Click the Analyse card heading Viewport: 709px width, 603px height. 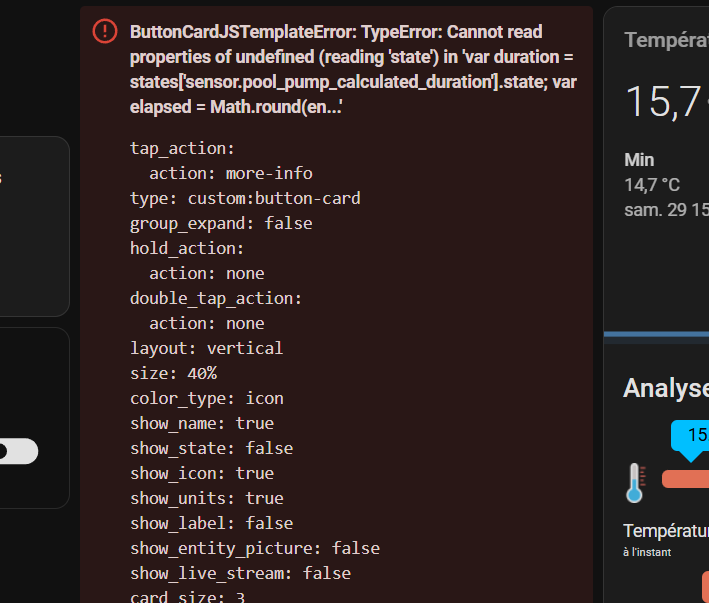(x=666, y=388)
